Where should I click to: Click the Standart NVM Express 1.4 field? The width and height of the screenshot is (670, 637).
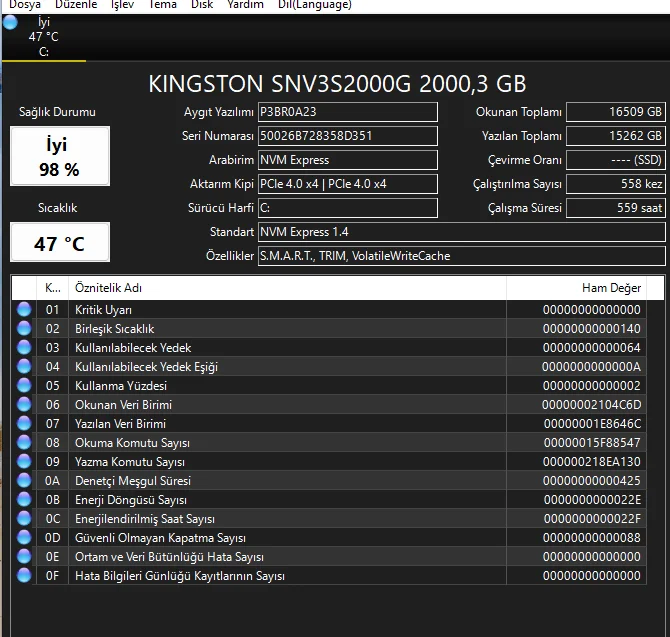461,232
